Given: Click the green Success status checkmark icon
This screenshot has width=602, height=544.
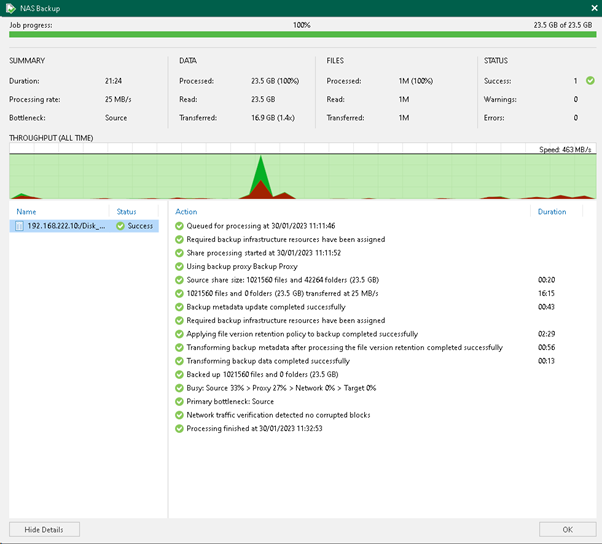Looking at the screenshot, I should [590, 81].
